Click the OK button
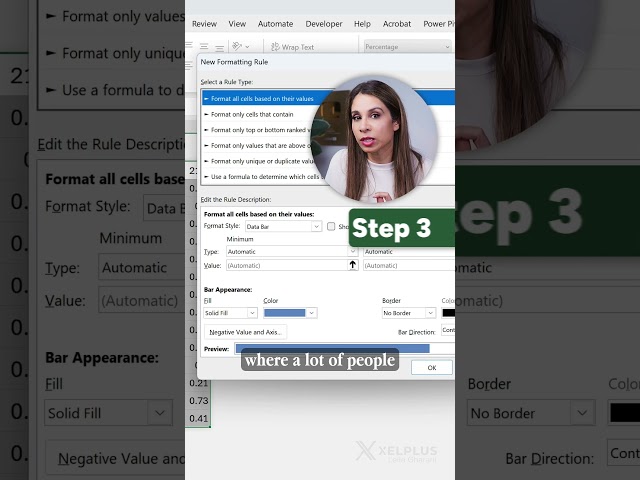Image resolution: width=640 pixels, height=480 pixels. [x=432, y=367]
